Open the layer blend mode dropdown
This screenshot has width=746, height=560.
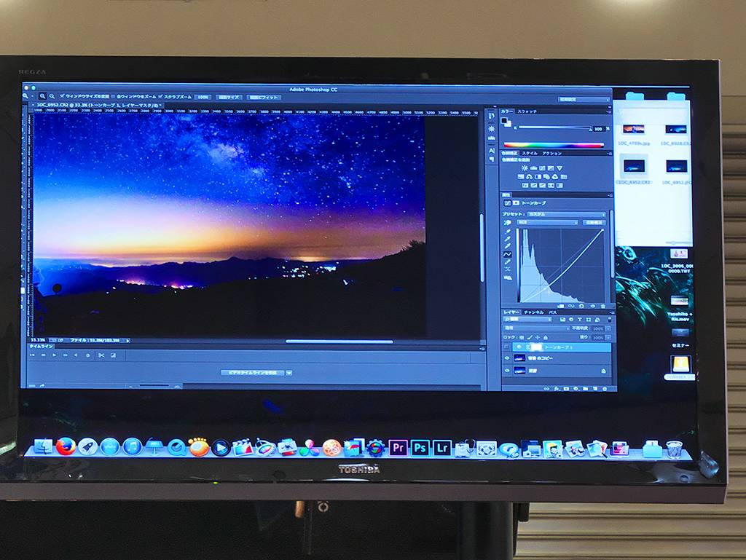[x=536, y=328]
